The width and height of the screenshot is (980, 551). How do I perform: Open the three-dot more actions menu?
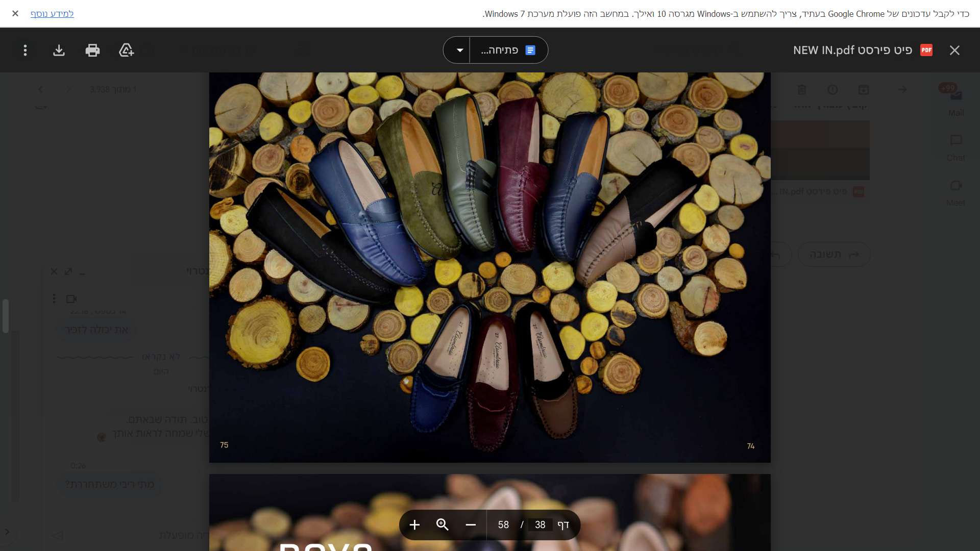pyautogui.click(x=25, y=50)
